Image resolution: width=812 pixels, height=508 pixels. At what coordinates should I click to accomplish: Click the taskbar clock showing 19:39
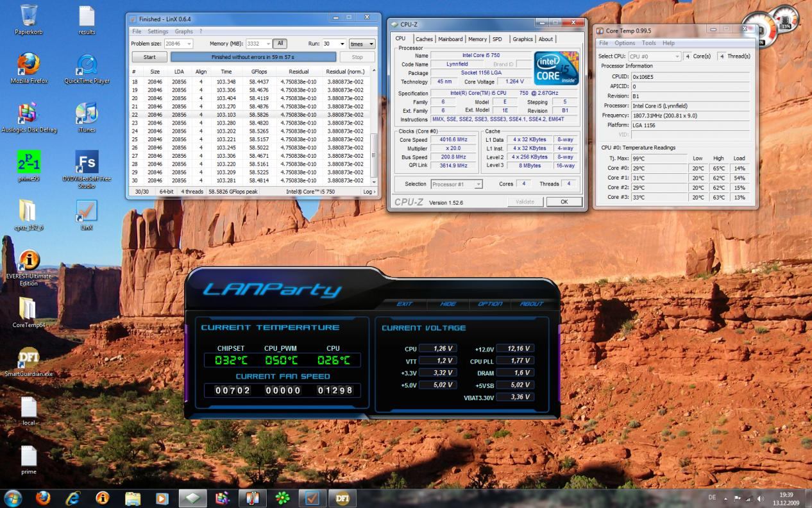[786, 498]
